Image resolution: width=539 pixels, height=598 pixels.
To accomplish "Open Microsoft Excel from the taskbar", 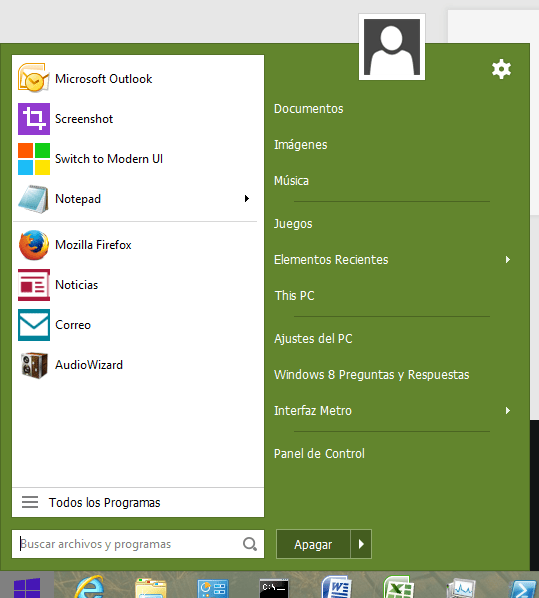I will (x=399, y=587).
